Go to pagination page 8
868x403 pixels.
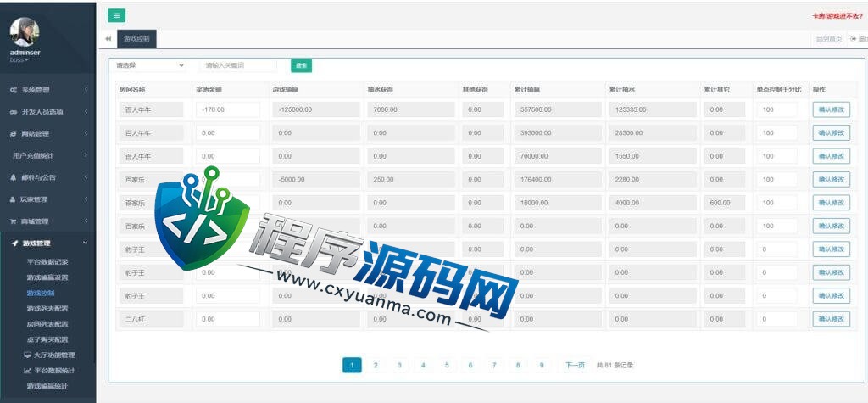coord(518,365)
